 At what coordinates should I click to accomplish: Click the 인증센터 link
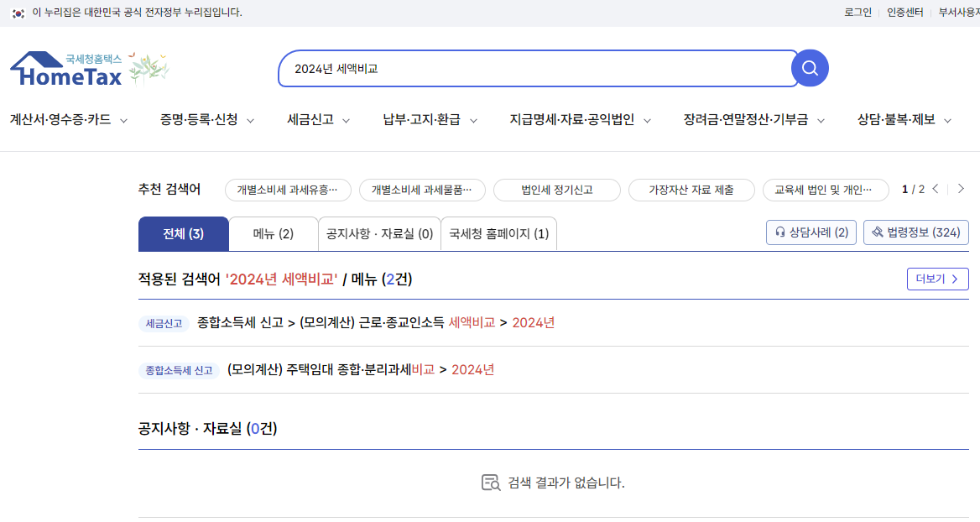[x=904, y=12]
